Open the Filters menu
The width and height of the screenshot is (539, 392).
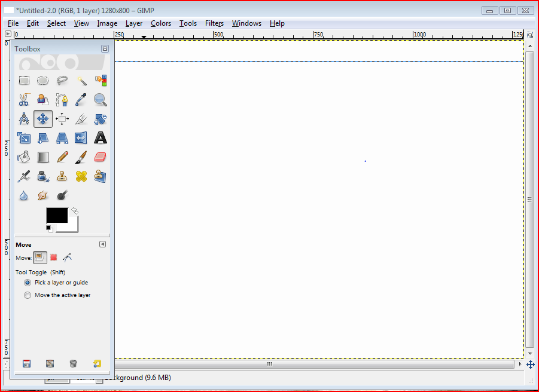pos(214,23)
